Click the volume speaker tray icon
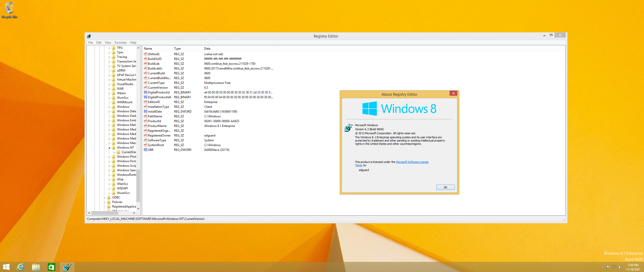Image resolution: width=644 pixels, height=272 pixels. 620,267
